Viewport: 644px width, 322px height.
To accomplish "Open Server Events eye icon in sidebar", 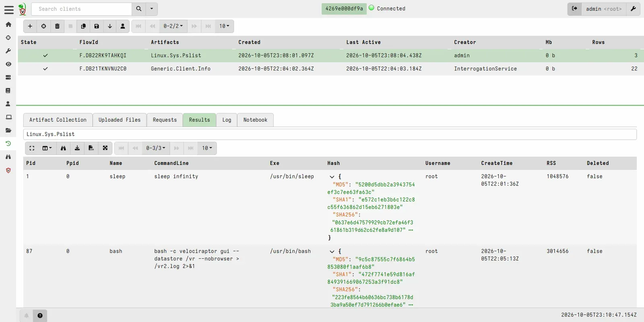I will click(8, 64).
